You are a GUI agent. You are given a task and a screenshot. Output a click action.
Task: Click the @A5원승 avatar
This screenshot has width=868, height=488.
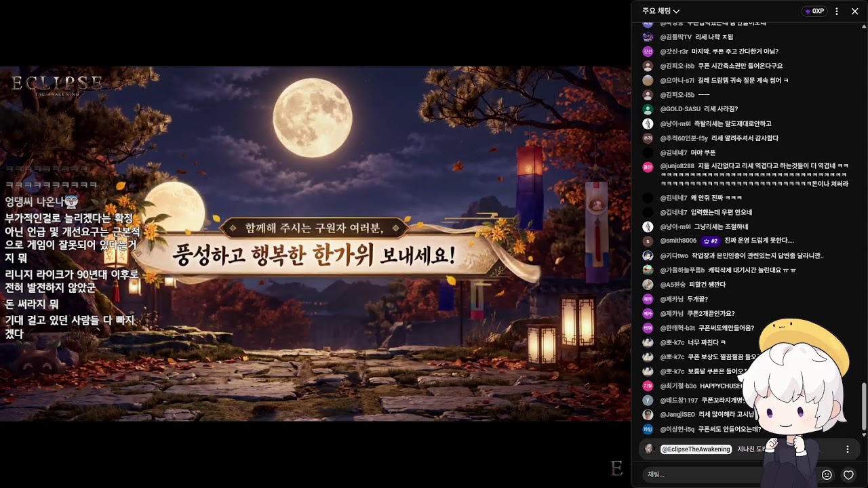(x=648, y=285)
